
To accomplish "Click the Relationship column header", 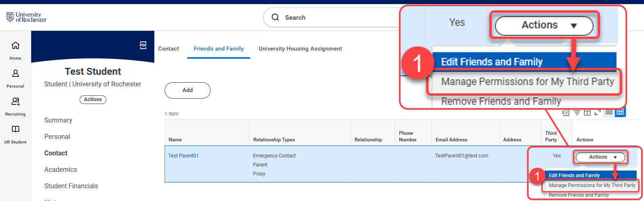I will click(373, 133).
